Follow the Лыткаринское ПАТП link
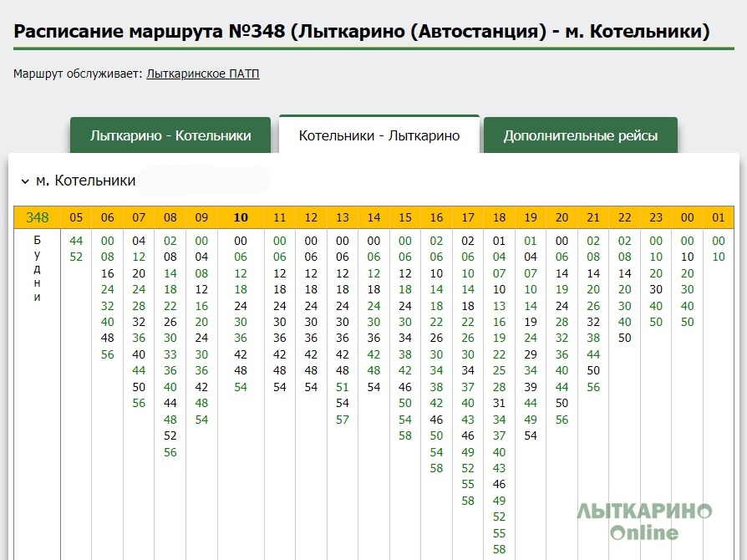Viewport: 747px width, 560px height. tap(203, 74)
